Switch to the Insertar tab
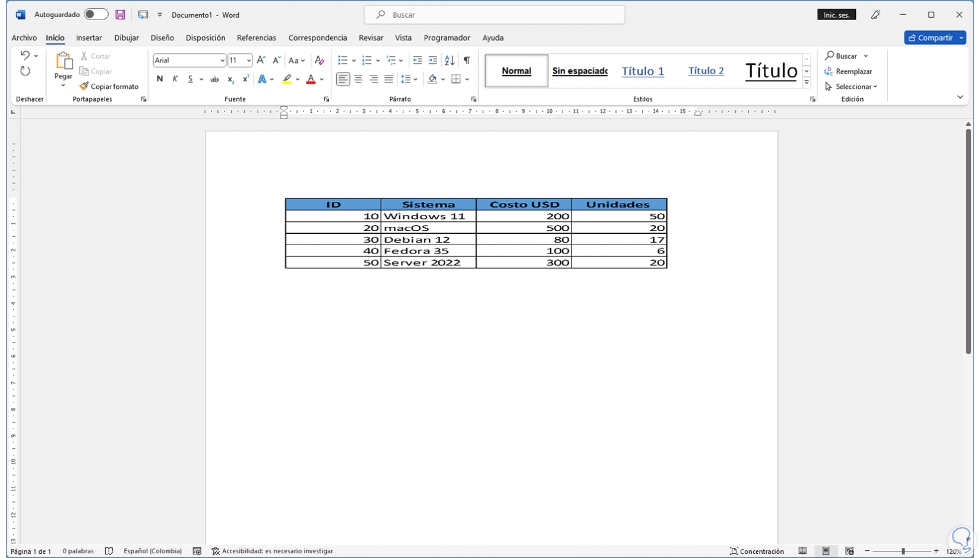This screenshot has width=980, height=558. (89, 37)
